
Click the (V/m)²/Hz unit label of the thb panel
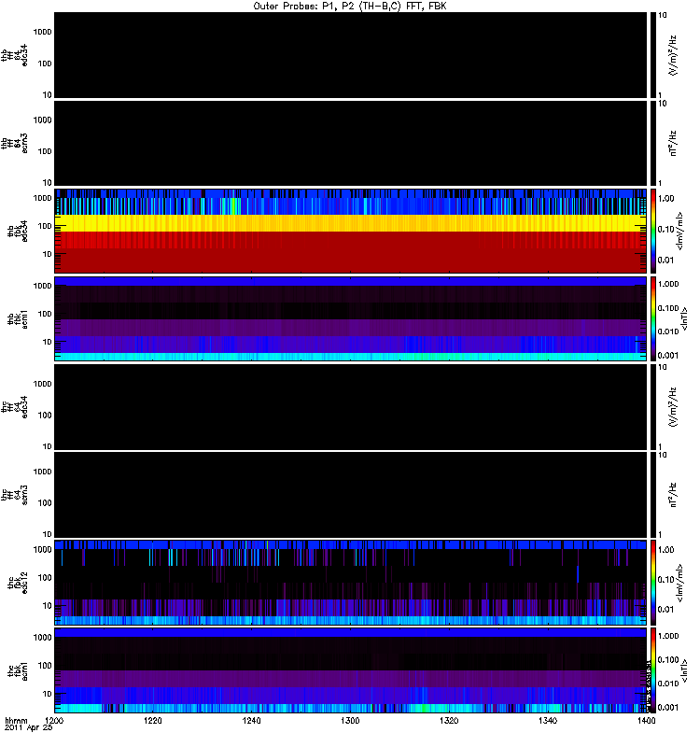click(x=672, y=56)
